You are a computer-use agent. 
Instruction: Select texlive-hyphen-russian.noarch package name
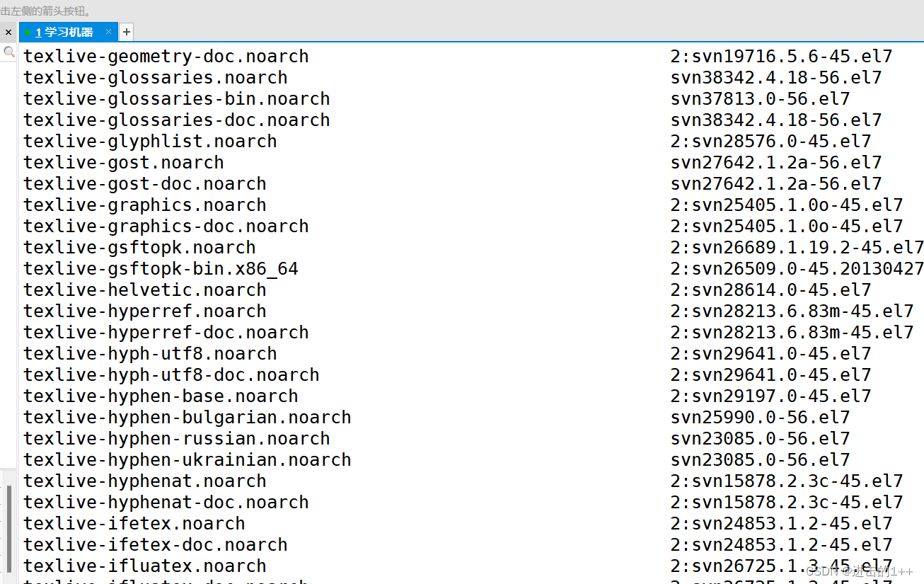[177, 439]
